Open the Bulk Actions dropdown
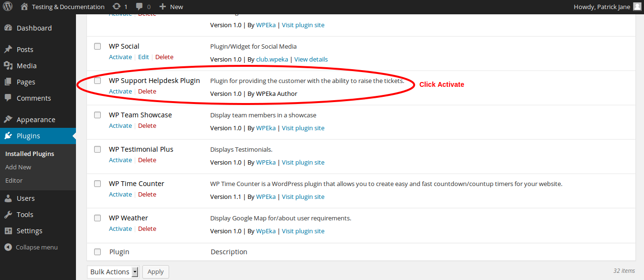Screen dimensions: 644x280 coord(114,272)
